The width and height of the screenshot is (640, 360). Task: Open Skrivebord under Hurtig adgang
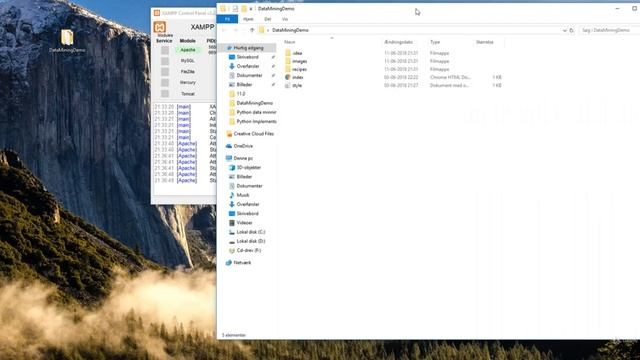[247, 57]
